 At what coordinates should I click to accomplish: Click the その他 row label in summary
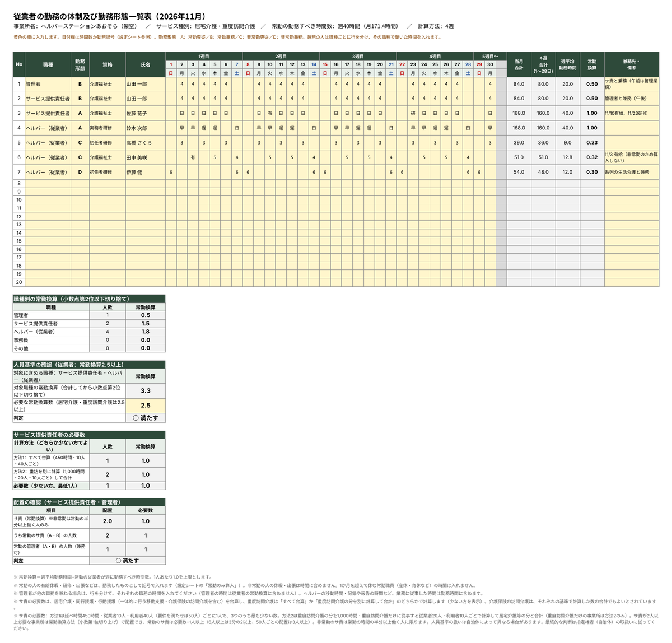(51, 348)
